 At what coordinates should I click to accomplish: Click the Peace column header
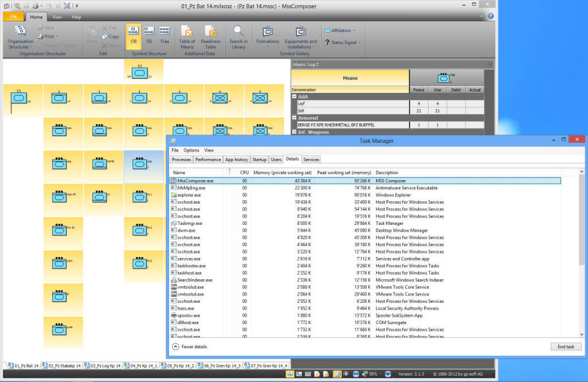(418, 90)
